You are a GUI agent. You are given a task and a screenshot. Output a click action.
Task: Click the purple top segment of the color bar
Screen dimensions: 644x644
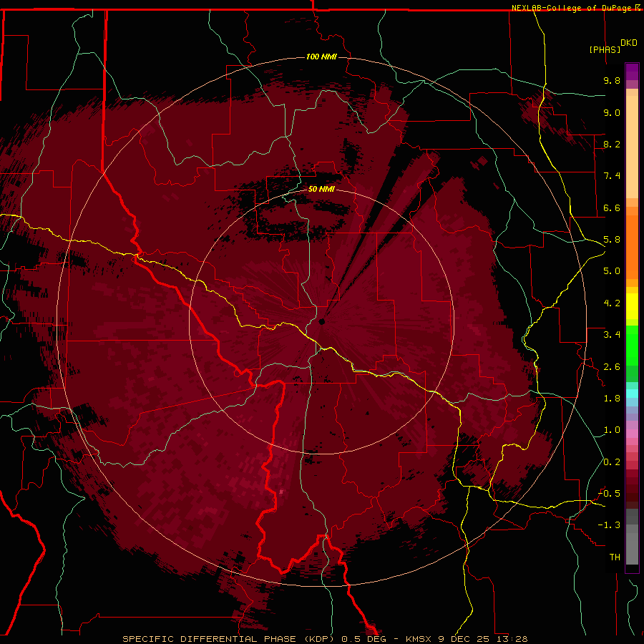click(x=632, y=72)
